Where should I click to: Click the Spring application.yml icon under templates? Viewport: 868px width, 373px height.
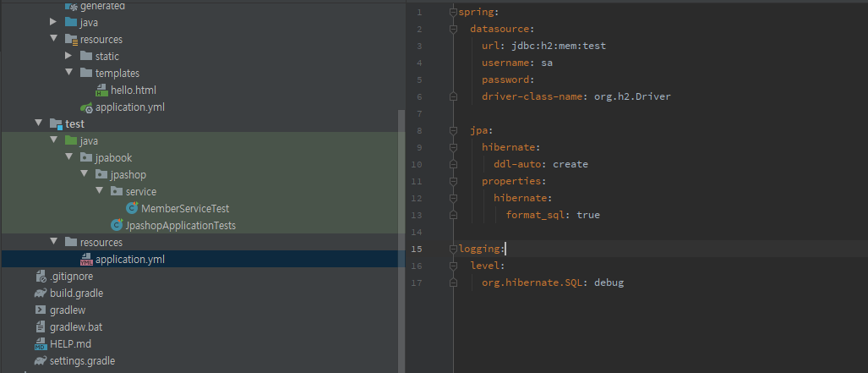tap(86, 107)
